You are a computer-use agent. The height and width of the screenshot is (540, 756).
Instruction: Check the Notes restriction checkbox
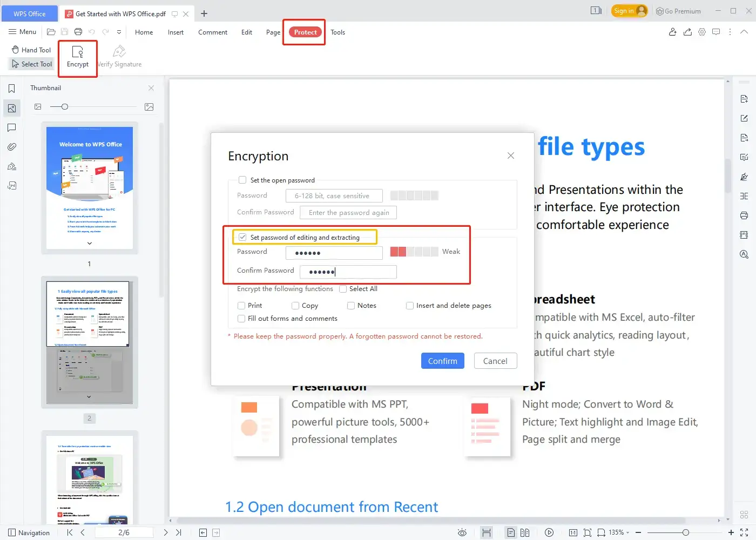click(351, 306)
